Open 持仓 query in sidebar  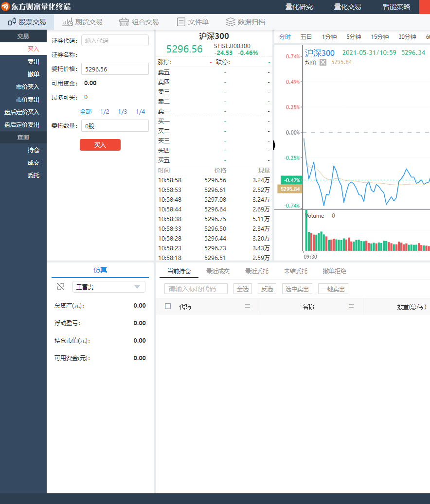(23, 150)
